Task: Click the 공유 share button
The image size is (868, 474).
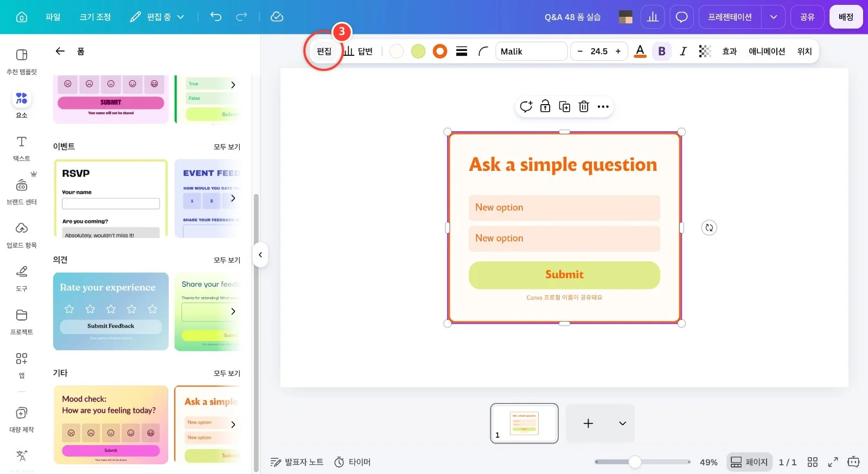Action: tap(807, 17)
